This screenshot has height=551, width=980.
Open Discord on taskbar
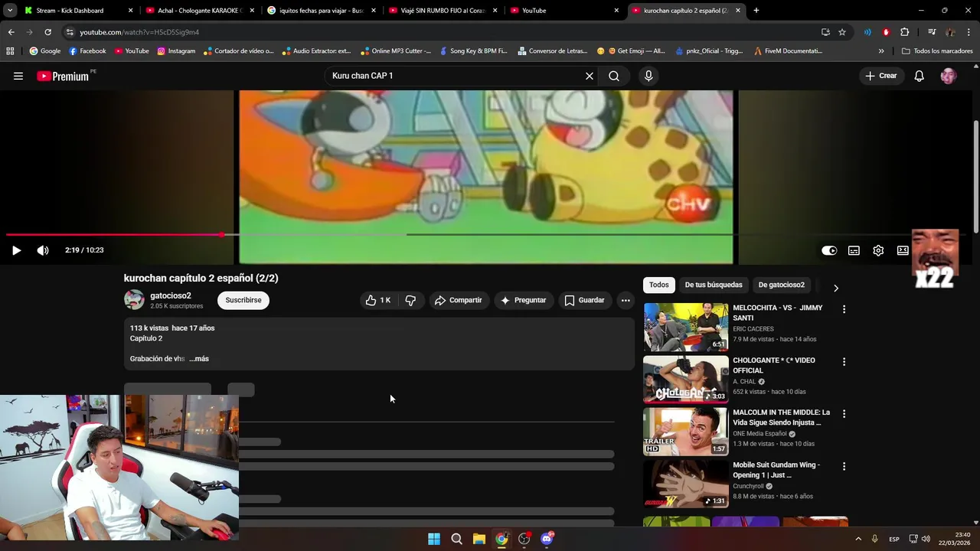tap(547, 539)
